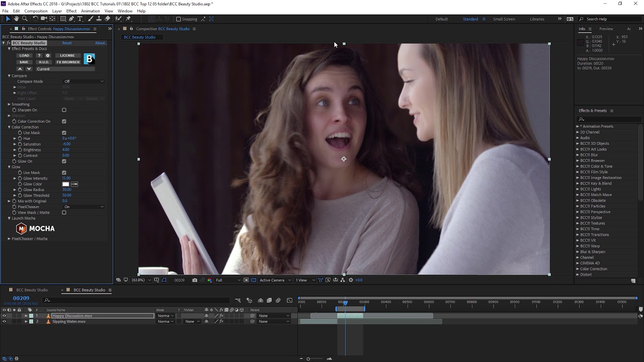Open the PixelChooser dropdown
Screen dimensions: 644x362
click(84, 207)
